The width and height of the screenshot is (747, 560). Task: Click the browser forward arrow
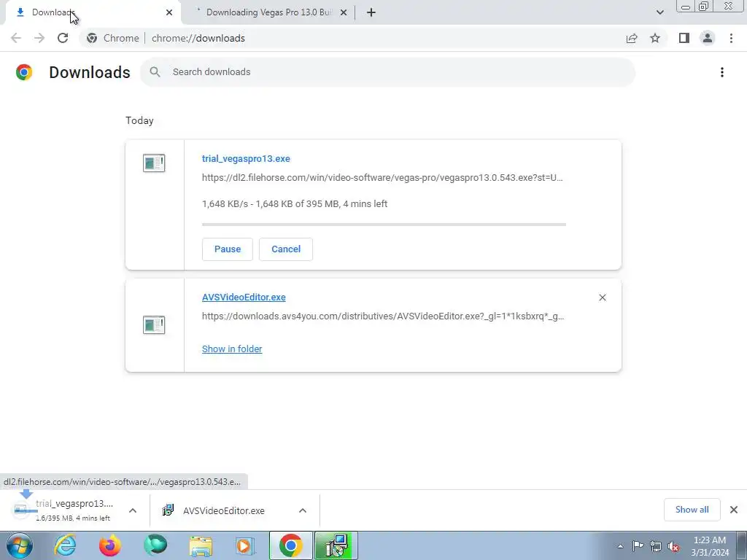(39, 38)
